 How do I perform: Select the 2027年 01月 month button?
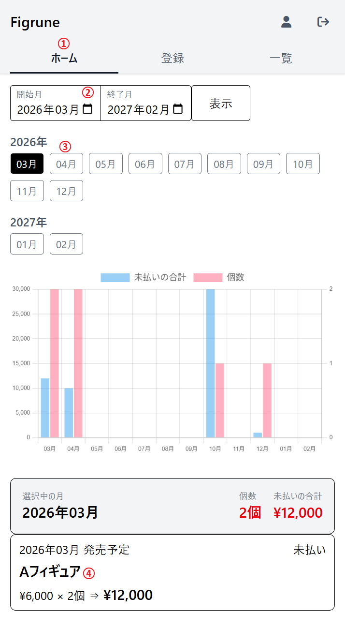click(x=27, y=244)
